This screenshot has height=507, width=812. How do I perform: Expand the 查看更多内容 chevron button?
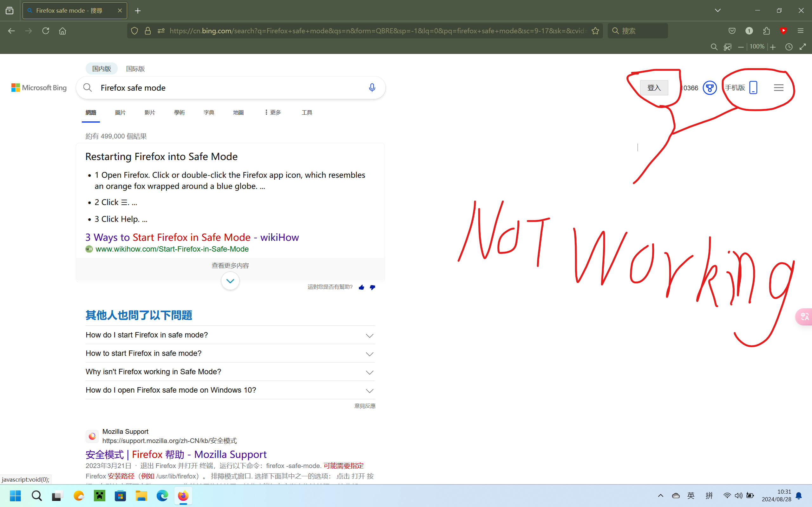(230, 281)
